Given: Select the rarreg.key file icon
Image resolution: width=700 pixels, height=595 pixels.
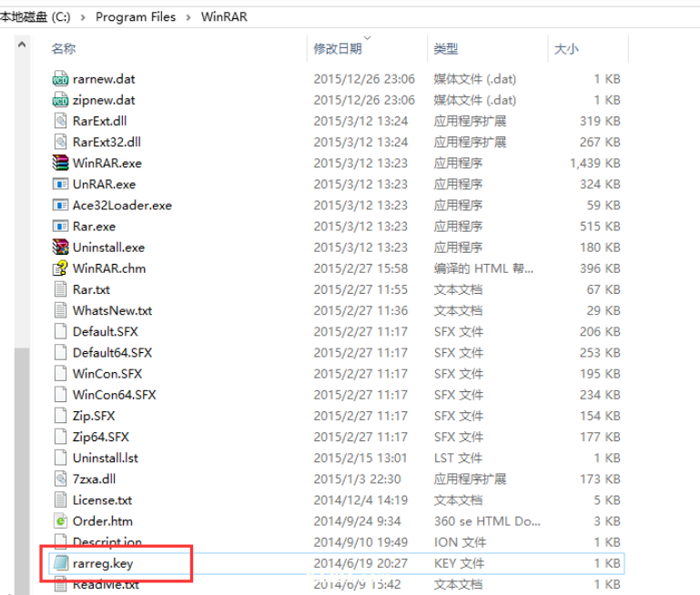Looking at the screenshot, I should 60,563.
